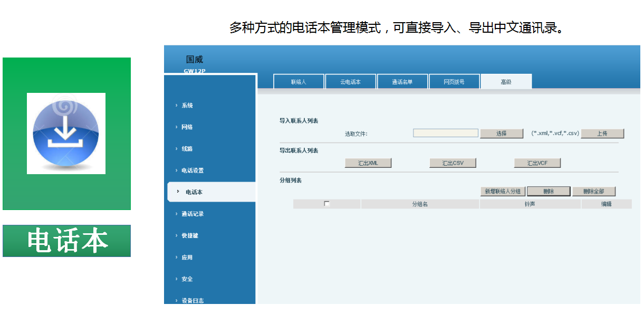Toggle the select-all checkbox in group list header
644x314 pixels.
tap(326, 204)
